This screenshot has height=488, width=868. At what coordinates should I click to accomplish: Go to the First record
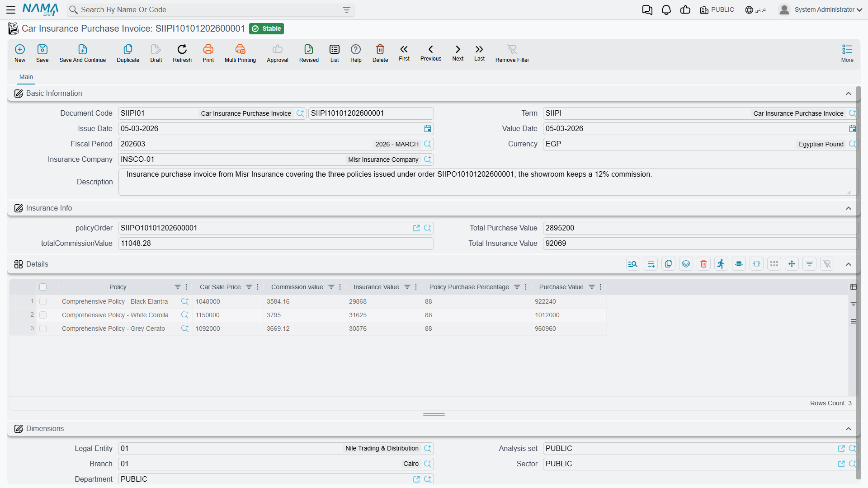[x=404, y=53]
